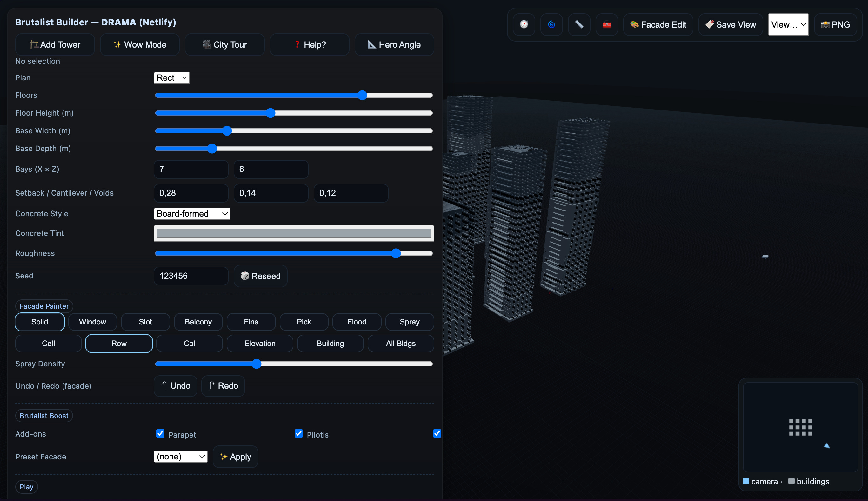Toggle the rightmost add-on checkbox
The width and height of the screenshot is (868, 501).
pyautogui.click(x=437, y=434)
